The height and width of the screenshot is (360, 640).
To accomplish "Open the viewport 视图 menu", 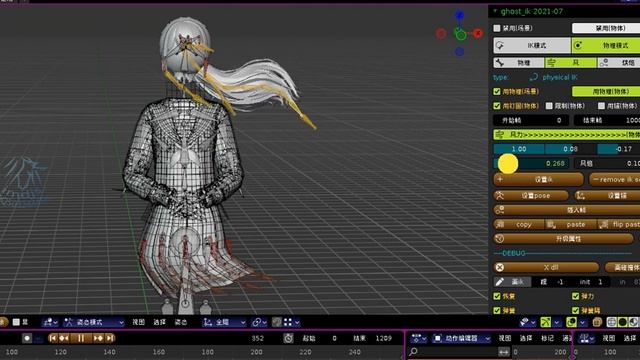I will point(139,322).
